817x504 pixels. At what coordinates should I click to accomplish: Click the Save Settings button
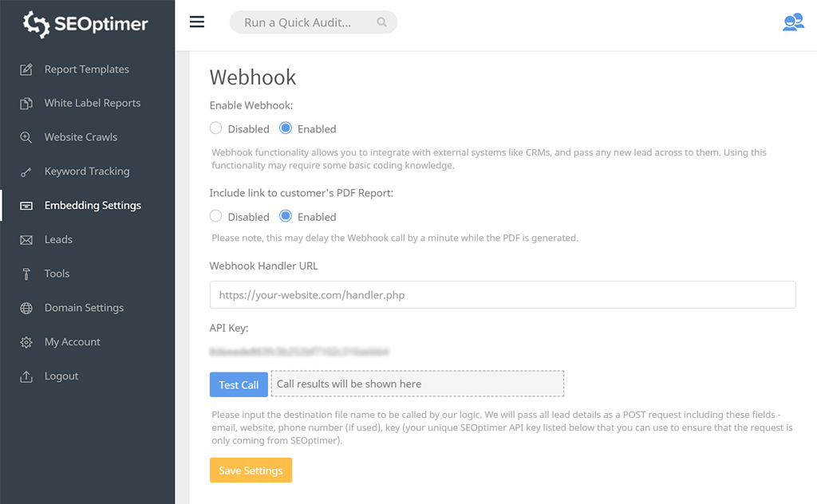[x=251, y=471]
